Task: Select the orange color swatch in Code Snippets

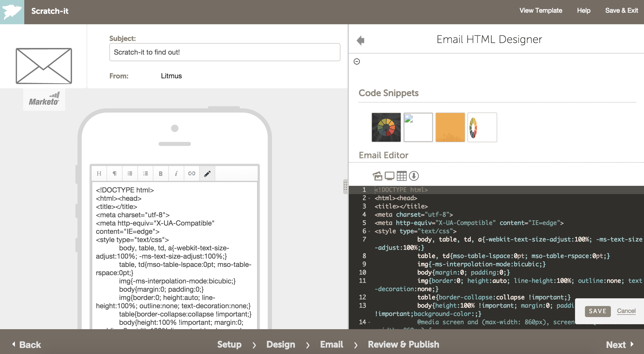Action: [x=450, y=127]
